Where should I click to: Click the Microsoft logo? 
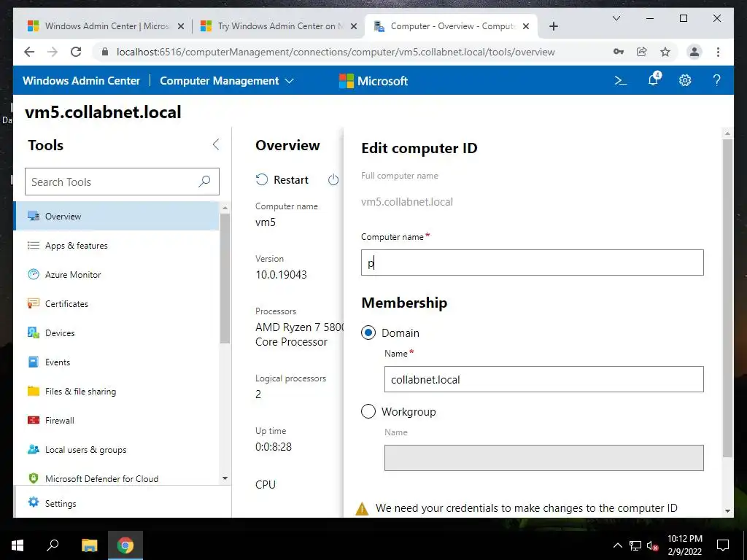coord(373,81)
